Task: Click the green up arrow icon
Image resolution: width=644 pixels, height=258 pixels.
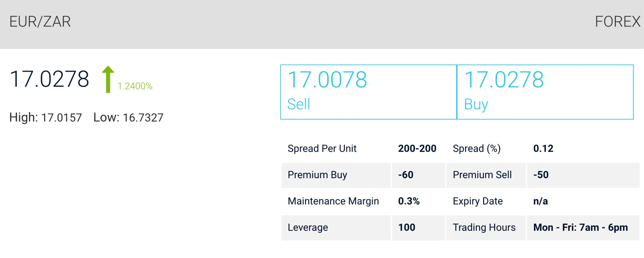Action: (x=108, y=79)
